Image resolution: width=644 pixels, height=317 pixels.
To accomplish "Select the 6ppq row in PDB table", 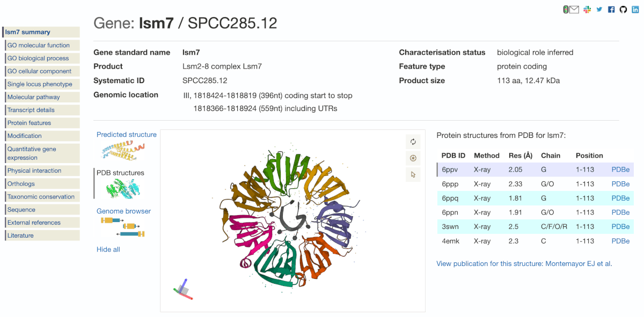I will tap(535, 198).
